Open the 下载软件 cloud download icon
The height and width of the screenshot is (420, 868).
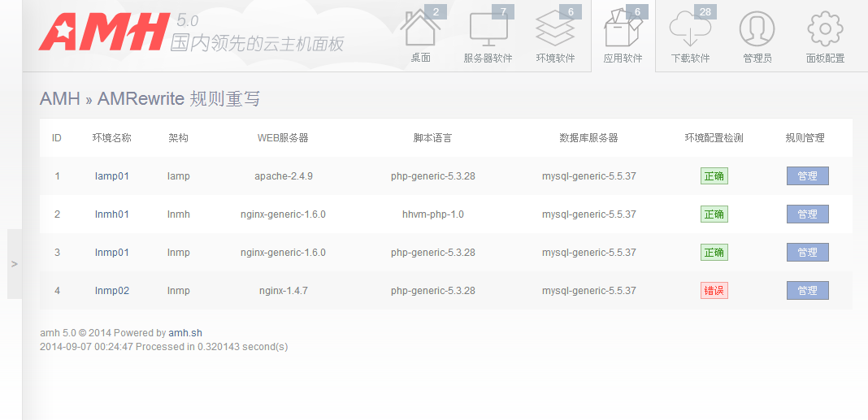pyautogui.click(x=690, y=31)
